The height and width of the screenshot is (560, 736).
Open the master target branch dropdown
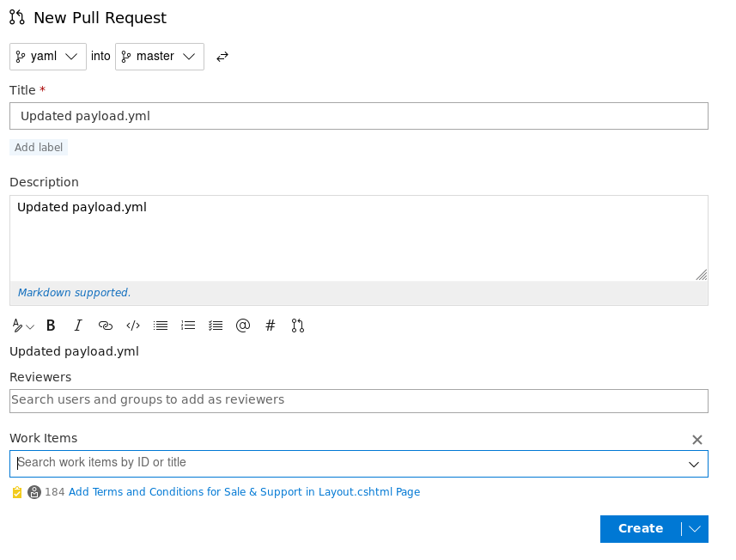159,57
